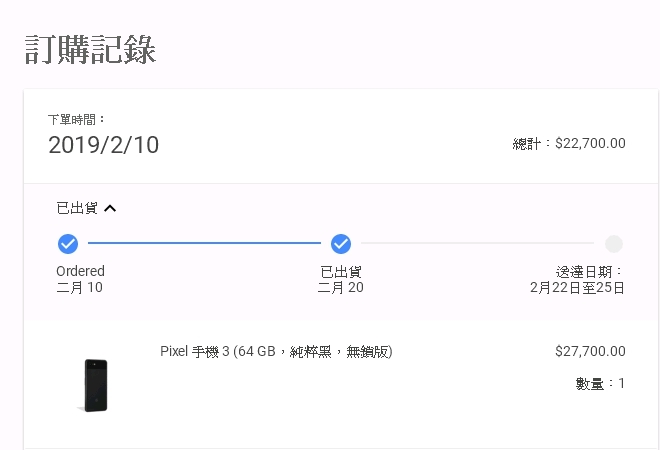
Task: Click the 已出貨 status header text
Action: tap(77, 208)
